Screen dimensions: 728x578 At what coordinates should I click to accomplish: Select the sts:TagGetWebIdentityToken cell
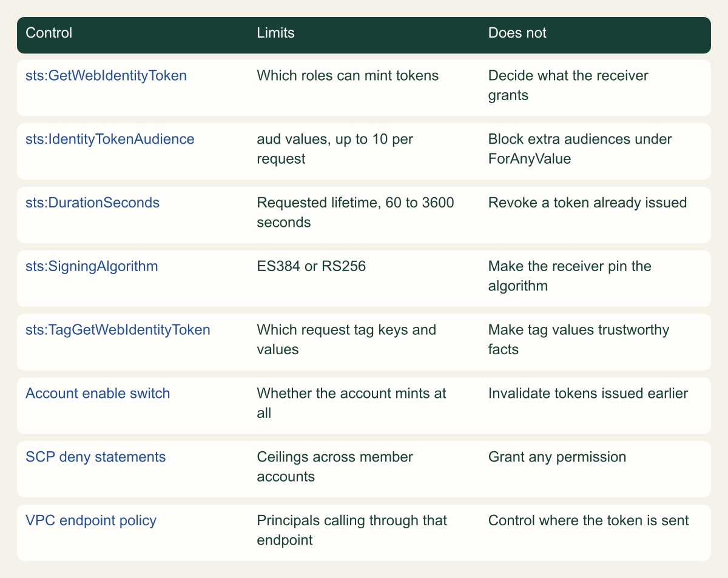tap(118, 329)
